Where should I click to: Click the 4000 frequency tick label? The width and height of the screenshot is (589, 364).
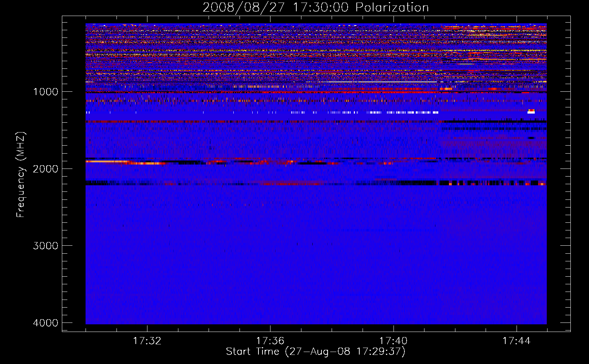46,323
